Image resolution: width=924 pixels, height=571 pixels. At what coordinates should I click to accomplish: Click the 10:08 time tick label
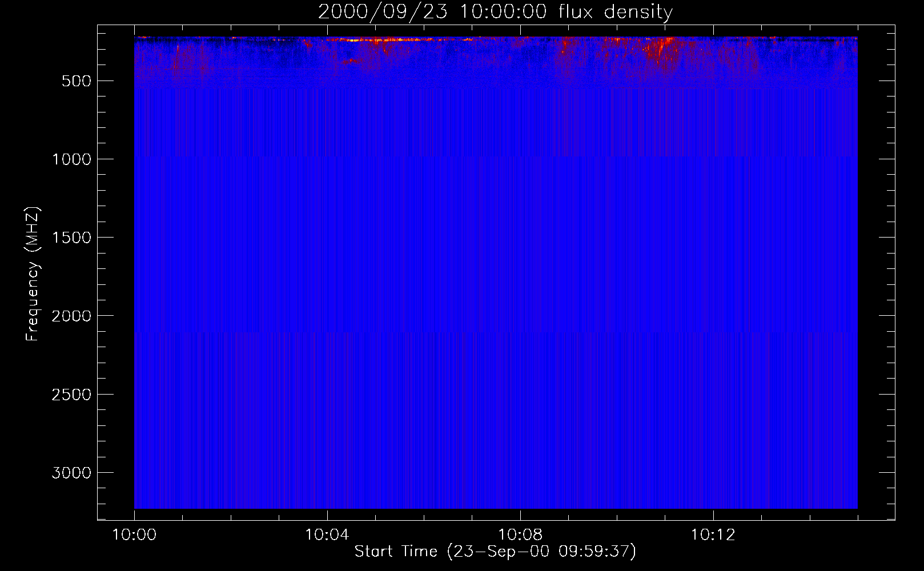520,535
